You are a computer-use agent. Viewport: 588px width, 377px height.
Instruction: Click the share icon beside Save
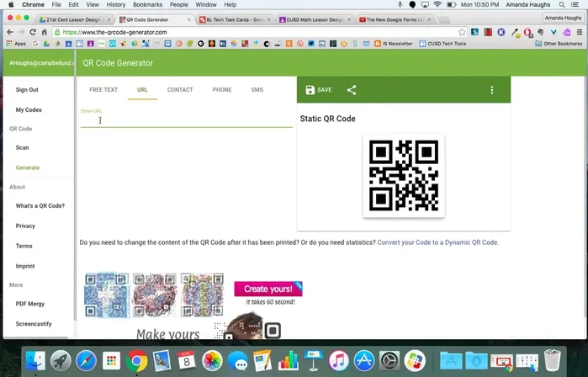click(x=352, y=90)
